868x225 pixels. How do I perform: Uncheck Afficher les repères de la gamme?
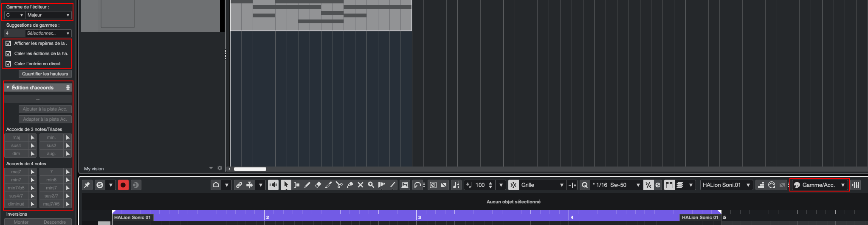click(8, 43)
